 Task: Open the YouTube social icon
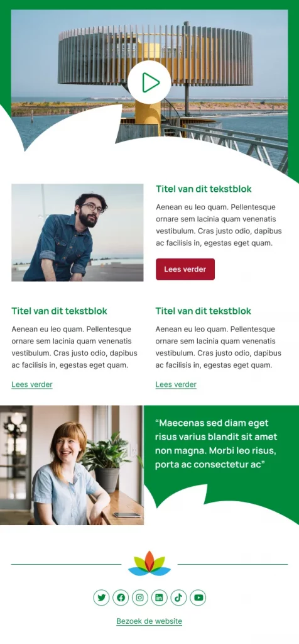(x=198, y=597)
